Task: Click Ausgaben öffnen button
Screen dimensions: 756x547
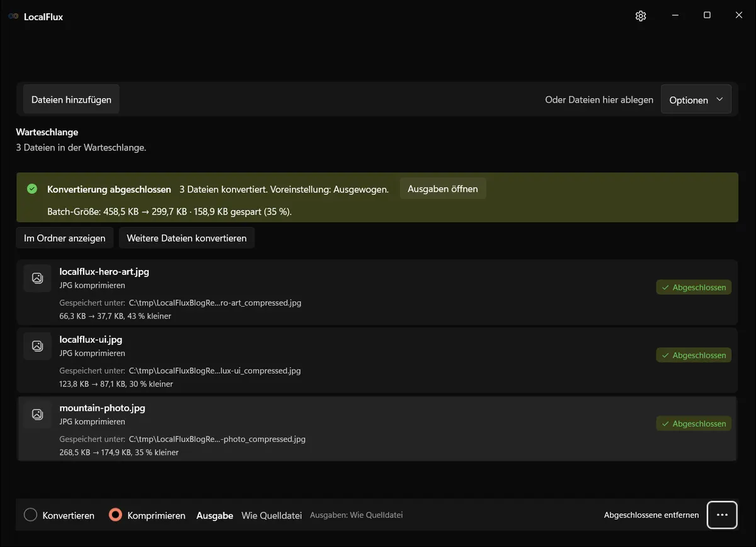Action: 443,189
